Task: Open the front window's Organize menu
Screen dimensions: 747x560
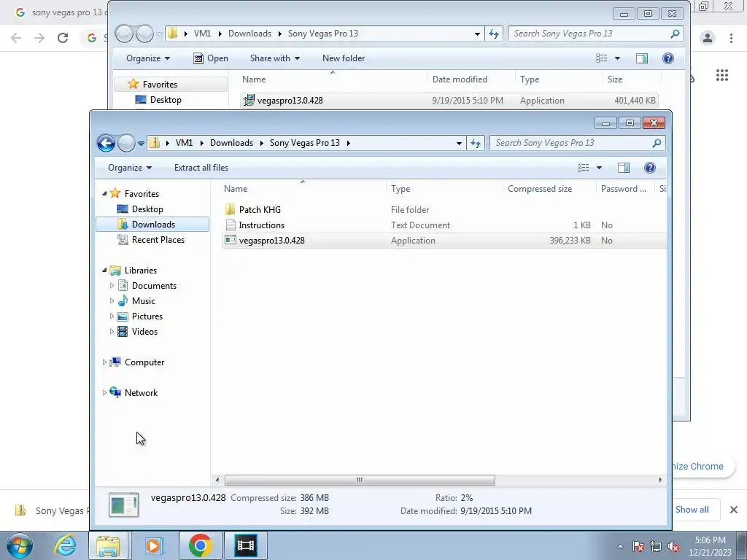Action: click(x=130, y=168)
